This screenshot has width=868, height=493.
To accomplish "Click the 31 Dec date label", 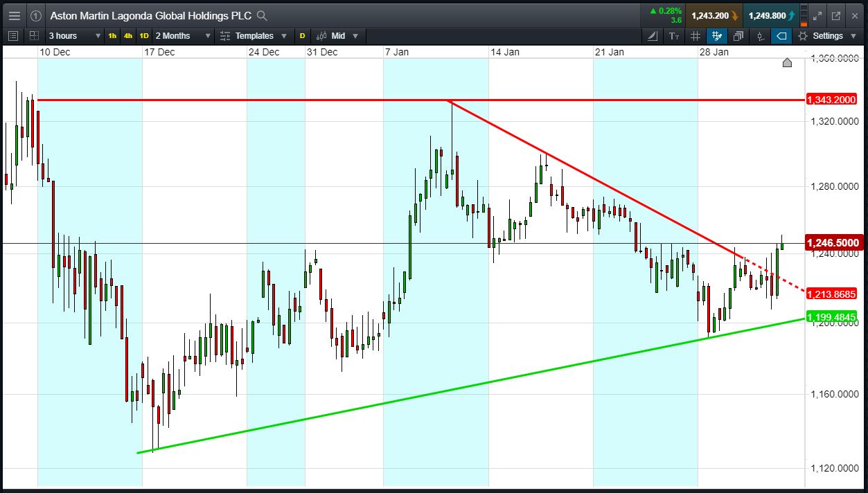I will click(323, 52).
